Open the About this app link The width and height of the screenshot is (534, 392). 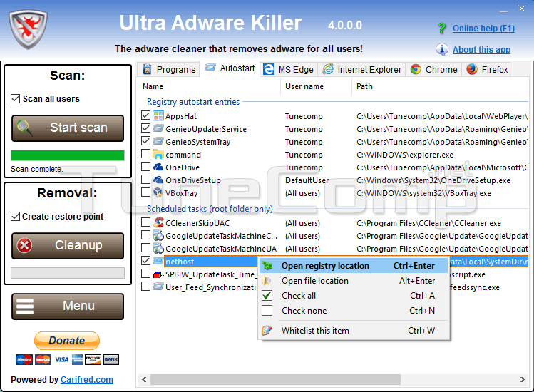coord(481,50)
